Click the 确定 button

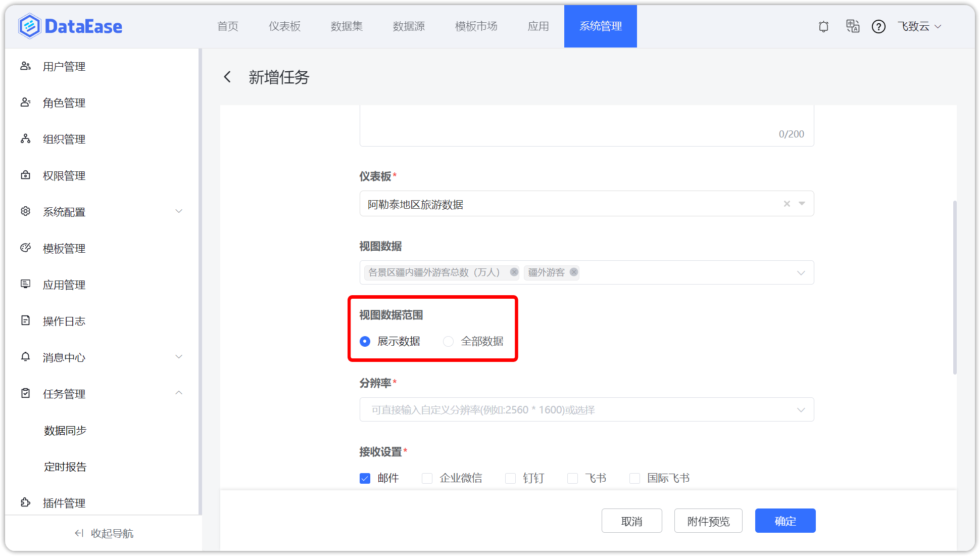pos(786,521)
